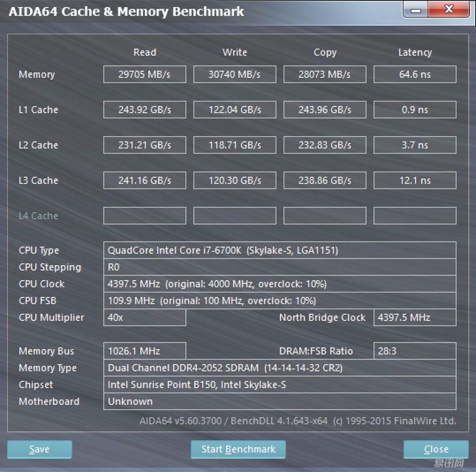The height and width of the screenshot is (472, 476).
Task: Click Memory Type value Dual Channel DDR4-2052
Action: click(x=280, y=368)
